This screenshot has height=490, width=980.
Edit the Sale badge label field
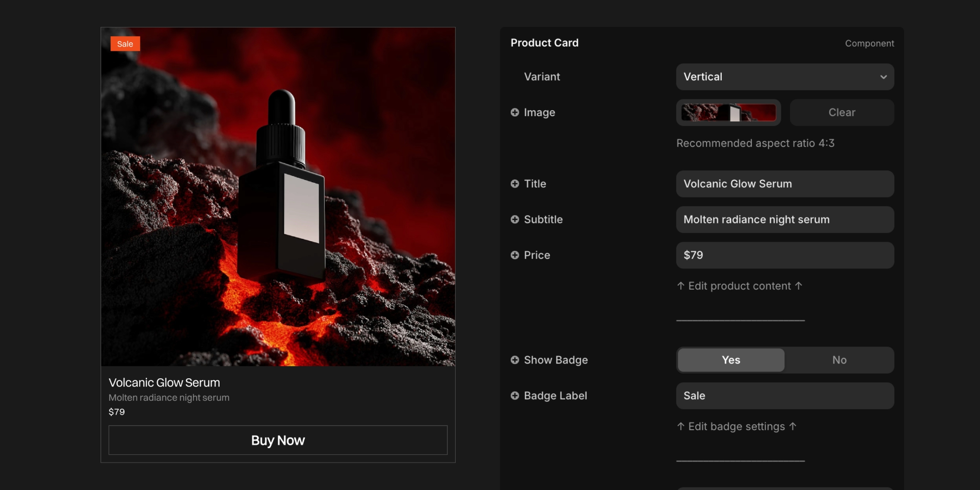coord(784,396)
